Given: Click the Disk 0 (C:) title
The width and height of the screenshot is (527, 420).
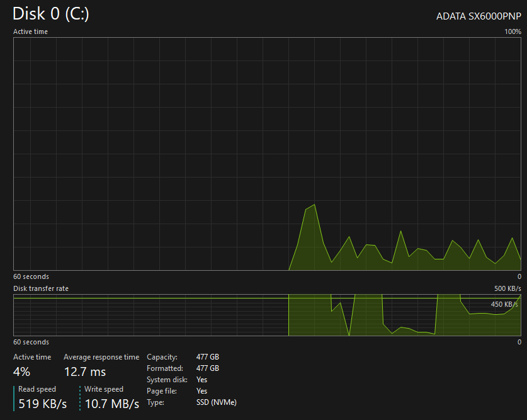Looking at the screenshot, I should (x=51, y=14).
